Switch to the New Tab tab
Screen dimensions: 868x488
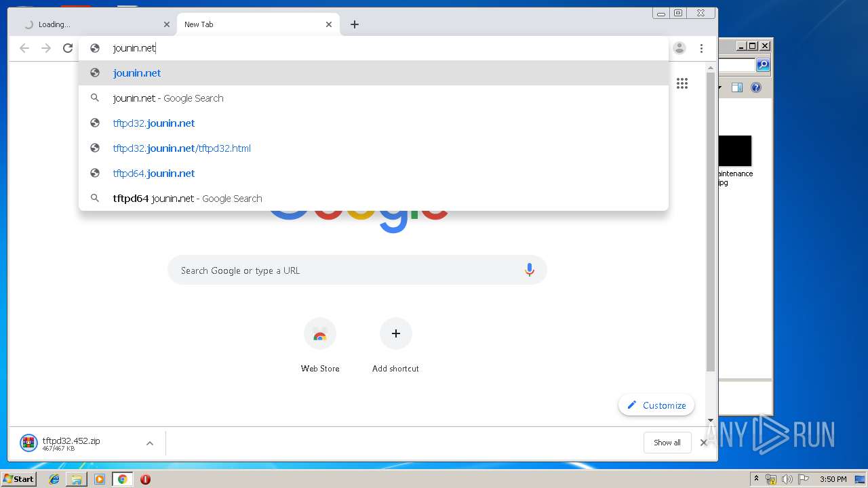point(258,24)
